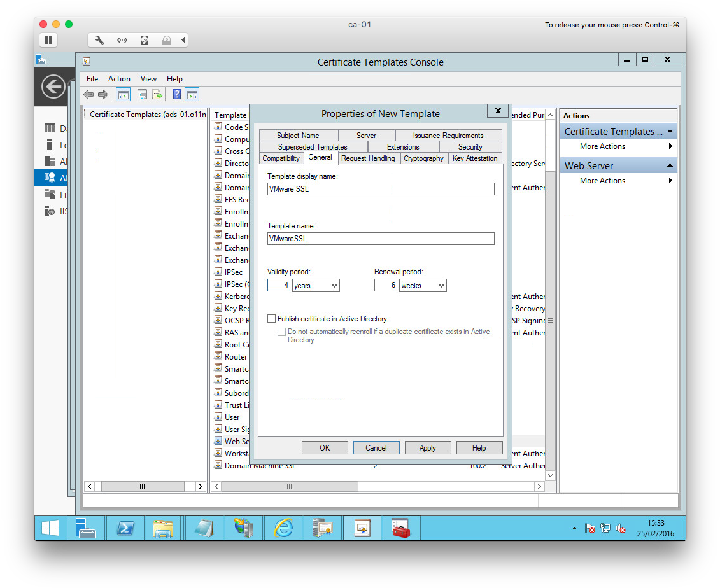Image resolution: width=720 pixels, height=588 pixels.
Task: Toggle the show/hide Action pane icon
Action: [x=192, y=95]
